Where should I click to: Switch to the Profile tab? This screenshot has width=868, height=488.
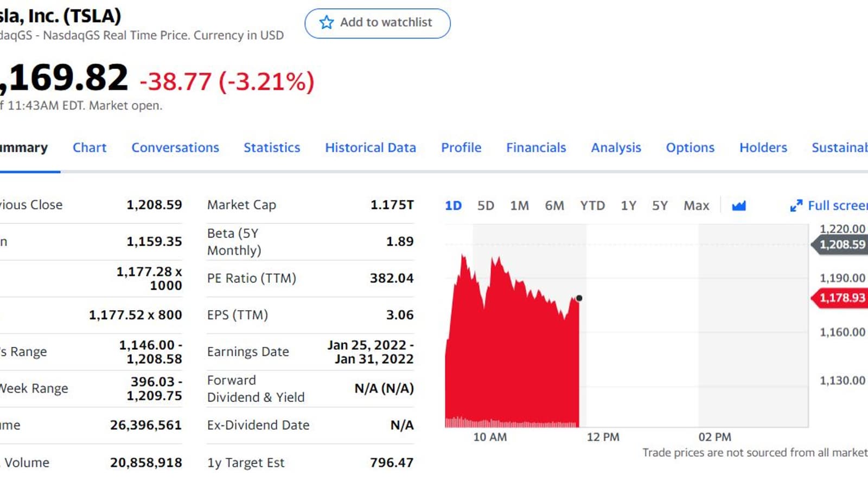coord(461,147)
